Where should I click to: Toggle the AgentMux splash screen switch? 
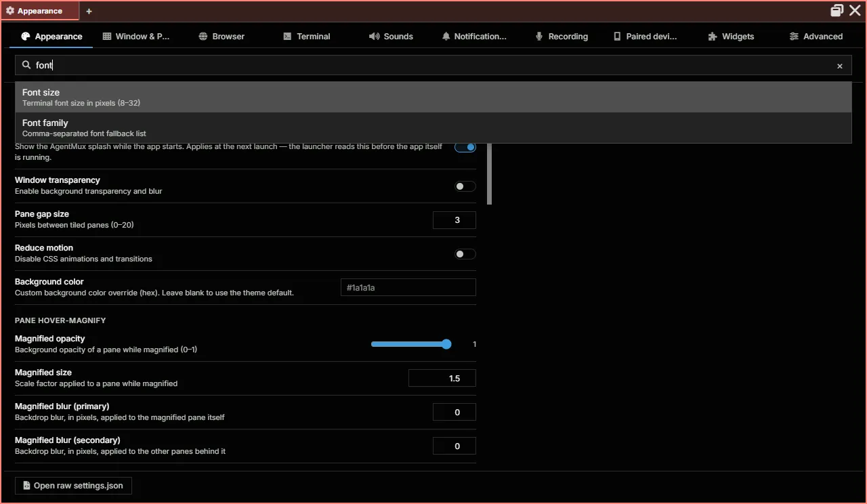(465, 147)
